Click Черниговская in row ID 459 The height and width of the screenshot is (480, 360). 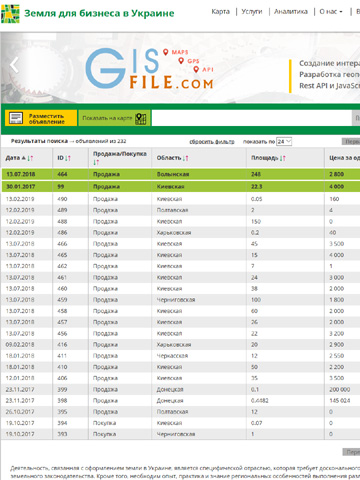pyautogui.click(x=176, y=300)
